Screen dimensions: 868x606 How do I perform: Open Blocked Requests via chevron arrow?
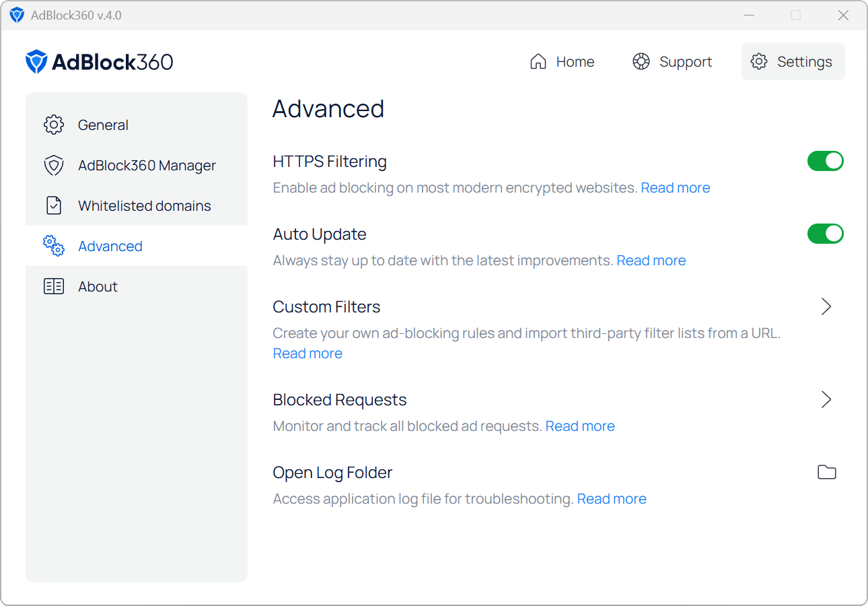pos(826,400)
